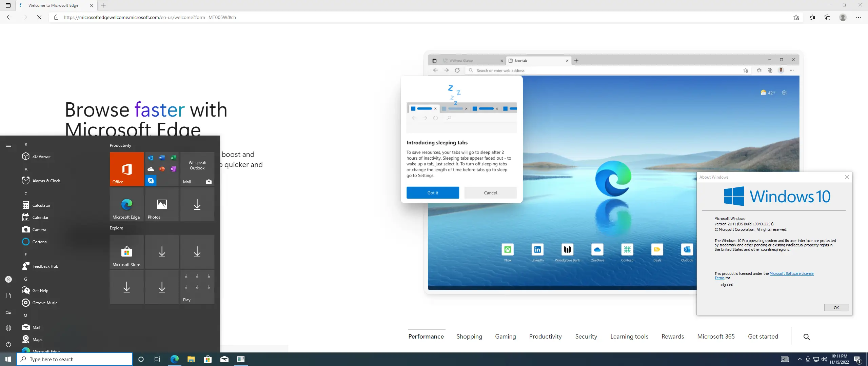Open the letter A section jump list
Viewport: 868px width, 366px height.
pyautogui.click(x=25, y=169)
